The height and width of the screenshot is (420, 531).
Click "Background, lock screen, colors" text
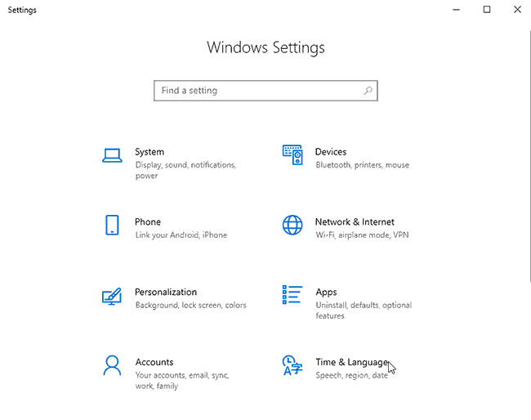click(190, 305)
